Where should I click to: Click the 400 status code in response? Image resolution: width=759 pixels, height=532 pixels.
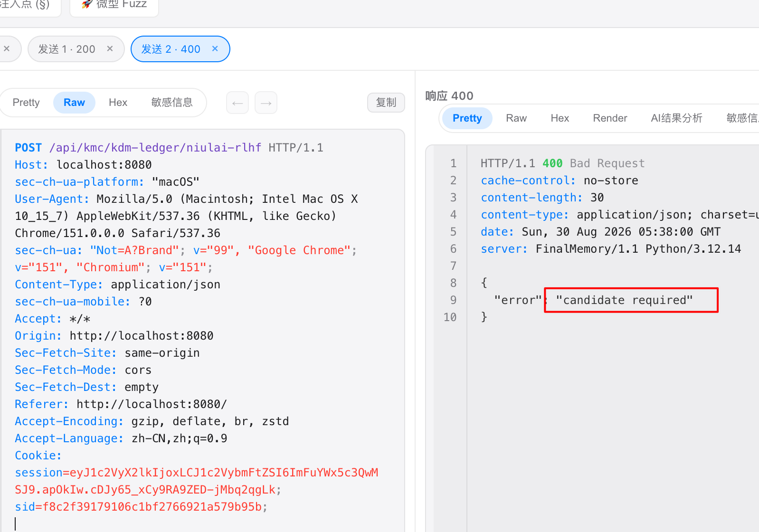click(x=552, y=163)
